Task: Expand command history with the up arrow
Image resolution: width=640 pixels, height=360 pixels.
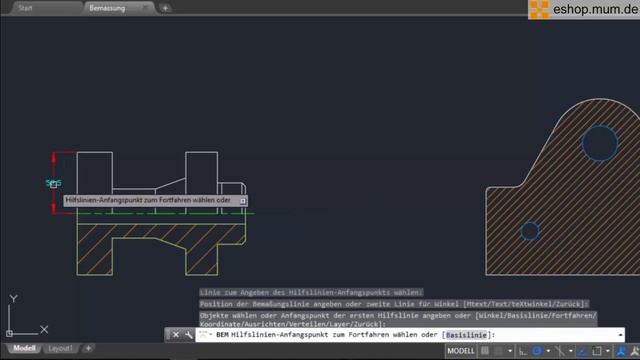Action: coord(620,335)
